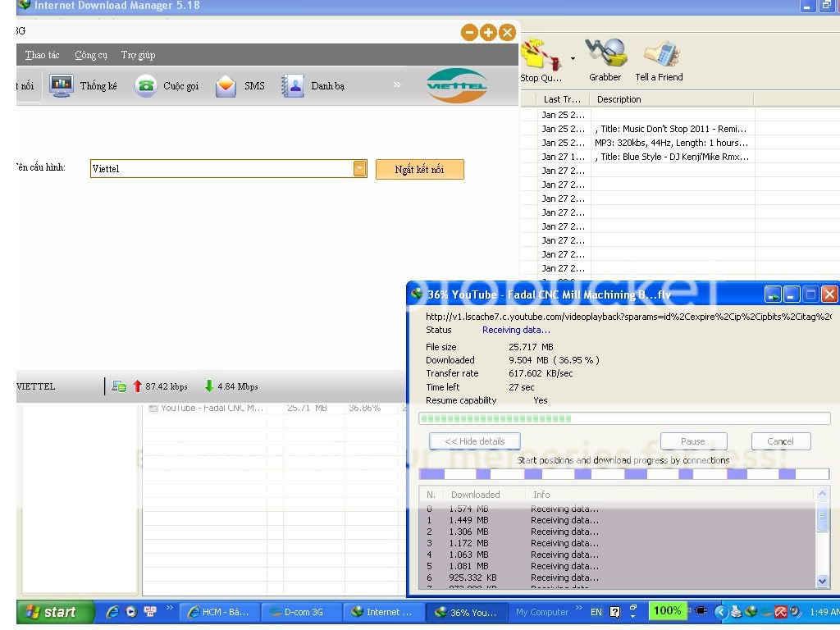Open the Thống kê statistics icon
This screenshot has width=840, height=630.
(62, 85)
